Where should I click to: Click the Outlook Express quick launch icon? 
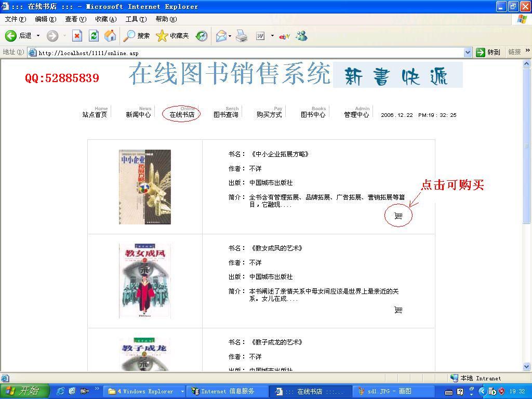tap(72, 391)
